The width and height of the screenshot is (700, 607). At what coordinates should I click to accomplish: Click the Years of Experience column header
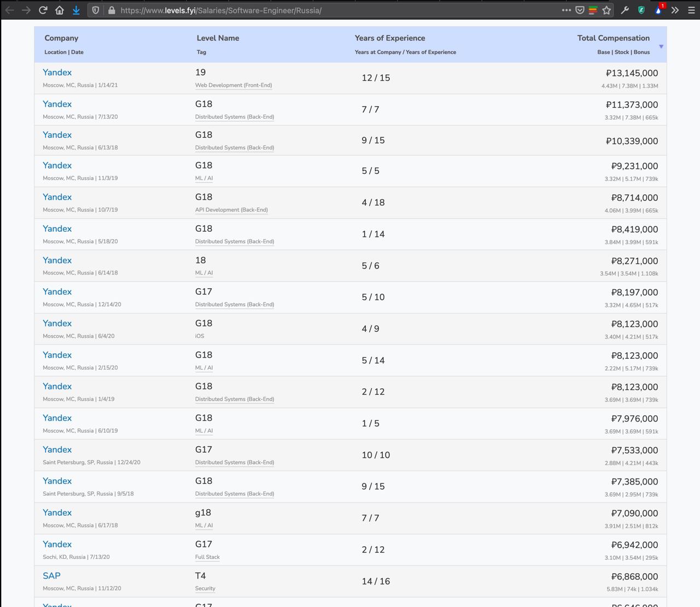390,38
